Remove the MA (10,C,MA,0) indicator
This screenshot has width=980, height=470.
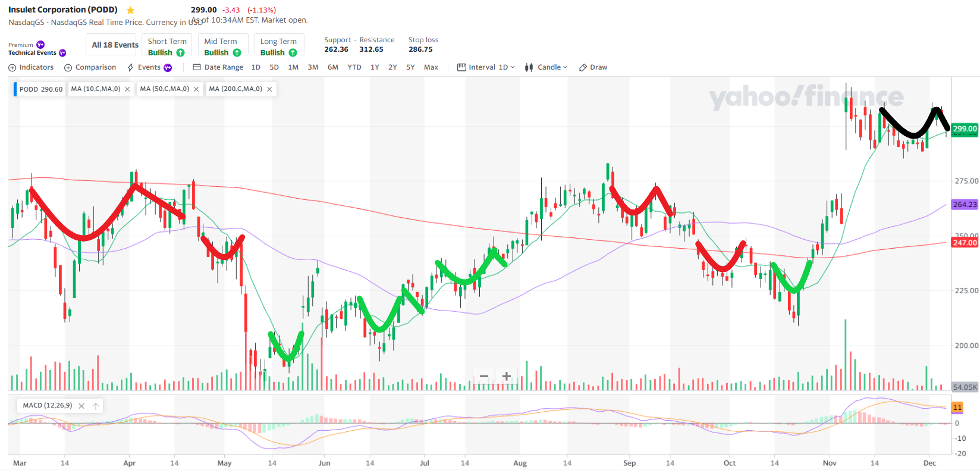pyautogui.click(x=127, y=89)
